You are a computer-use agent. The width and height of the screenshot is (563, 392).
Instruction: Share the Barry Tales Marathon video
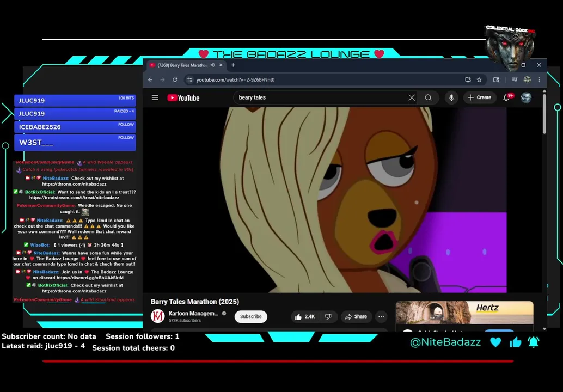pyautogui.click(x=356, y=317)
